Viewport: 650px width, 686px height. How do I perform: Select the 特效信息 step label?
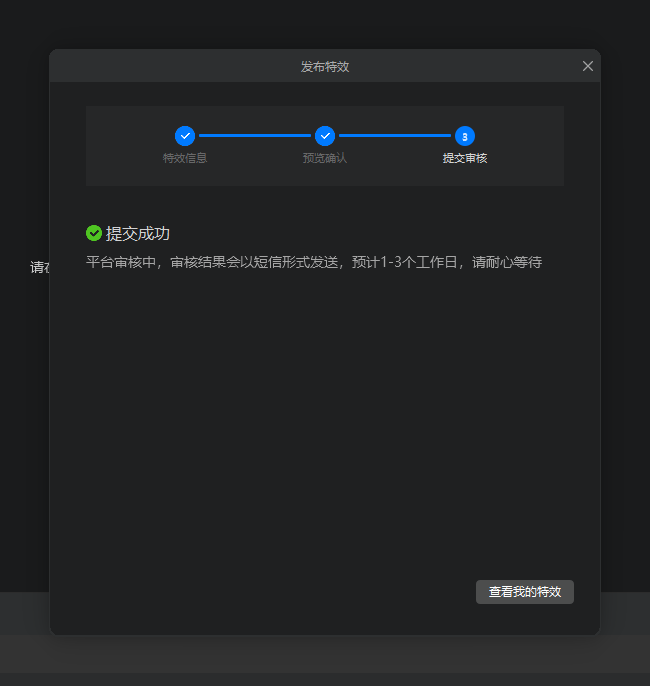(x=185, y=158)
